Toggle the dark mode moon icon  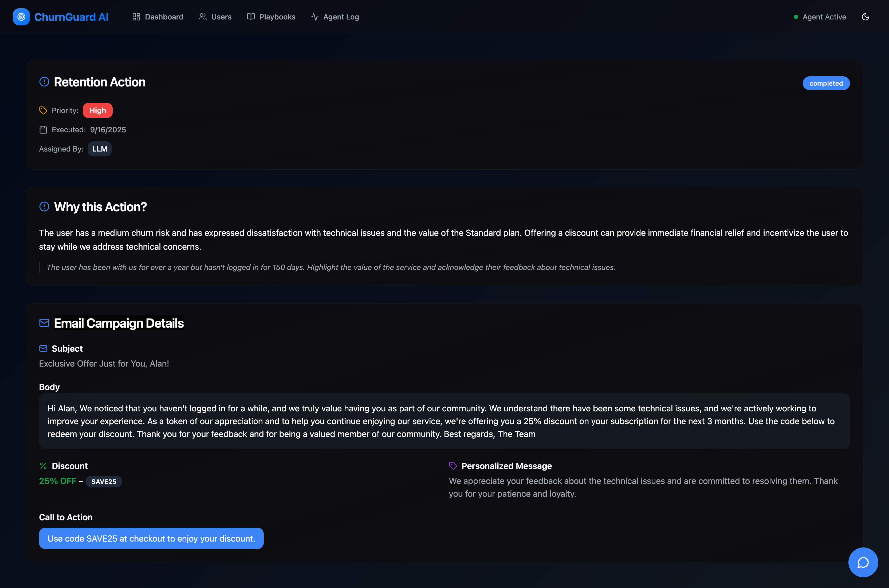click(865, 17)
